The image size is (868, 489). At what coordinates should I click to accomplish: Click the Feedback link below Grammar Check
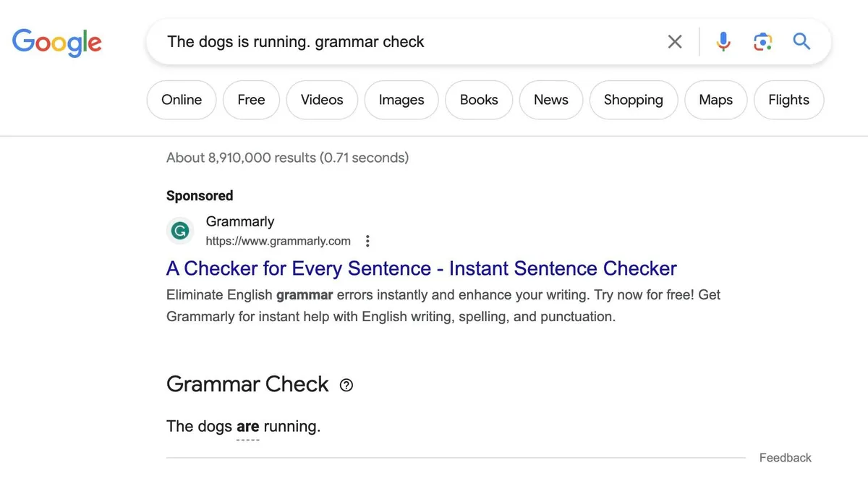(785, 457)
